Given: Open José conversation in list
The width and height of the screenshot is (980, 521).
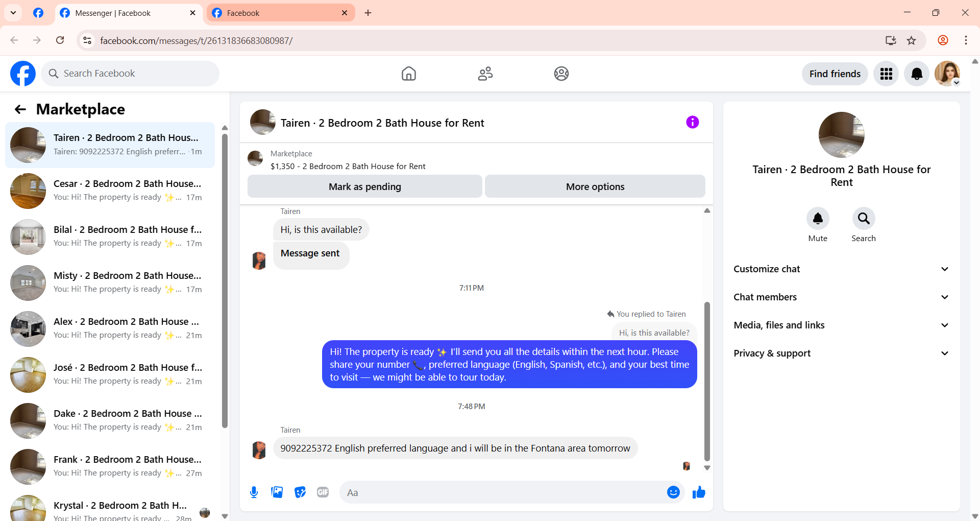Looking at the screenshot, I should pos(110,375).
